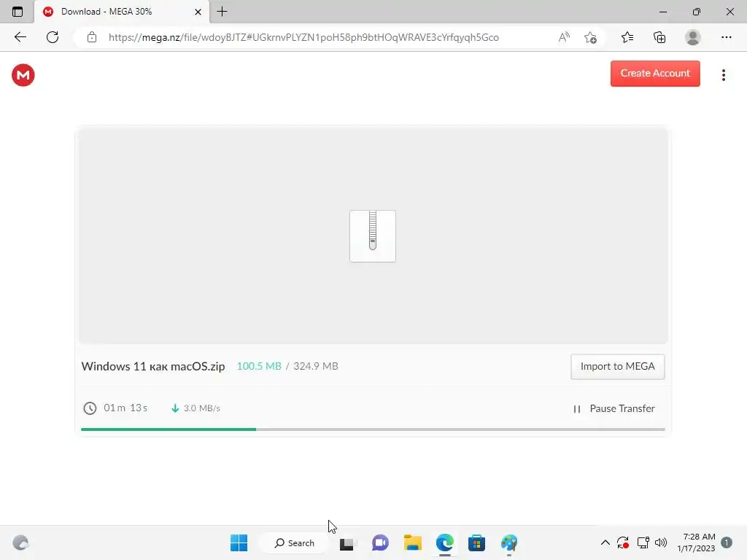Open volume control tray icon
This screenshot has width=747, height=560.
point(661,542)
